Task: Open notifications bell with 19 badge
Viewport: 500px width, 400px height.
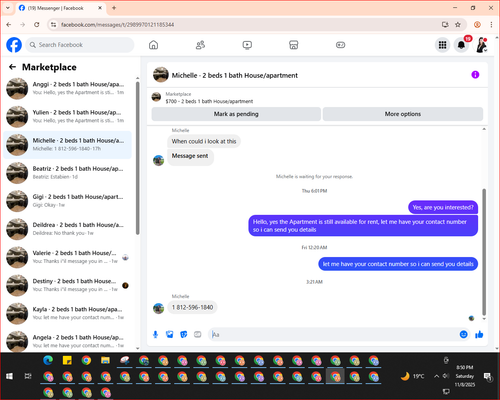Action: (461, 45)
